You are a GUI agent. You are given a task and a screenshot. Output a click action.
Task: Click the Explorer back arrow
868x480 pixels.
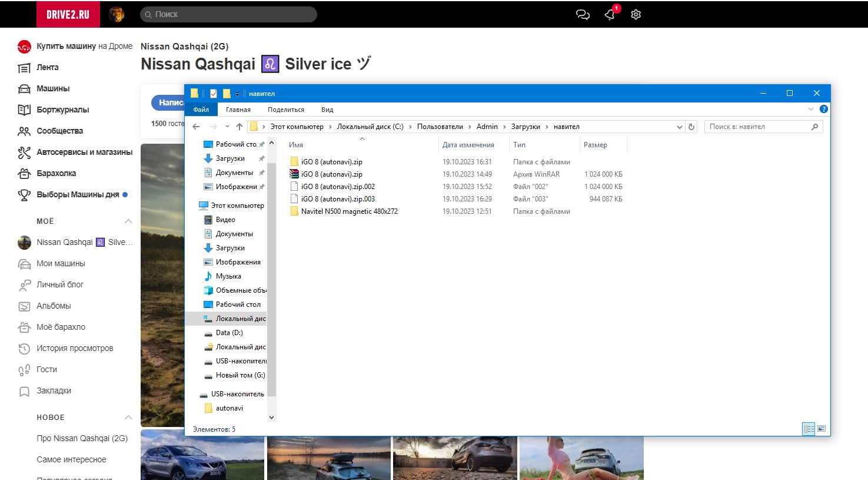(x=197, y=127)
